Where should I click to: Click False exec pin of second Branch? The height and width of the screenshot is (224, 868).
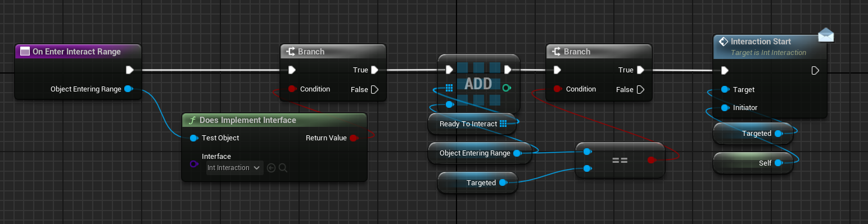[x=640, y=89]
